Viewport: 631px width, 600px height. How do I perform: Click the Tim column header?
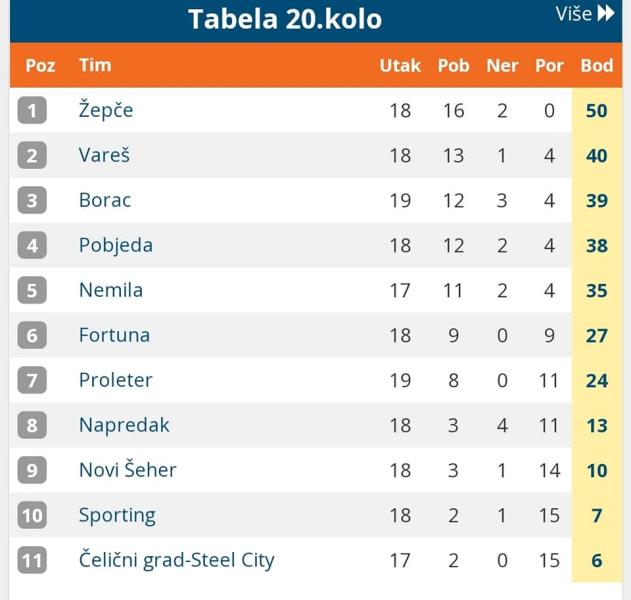pyautogui.click(x=95, y=65)
